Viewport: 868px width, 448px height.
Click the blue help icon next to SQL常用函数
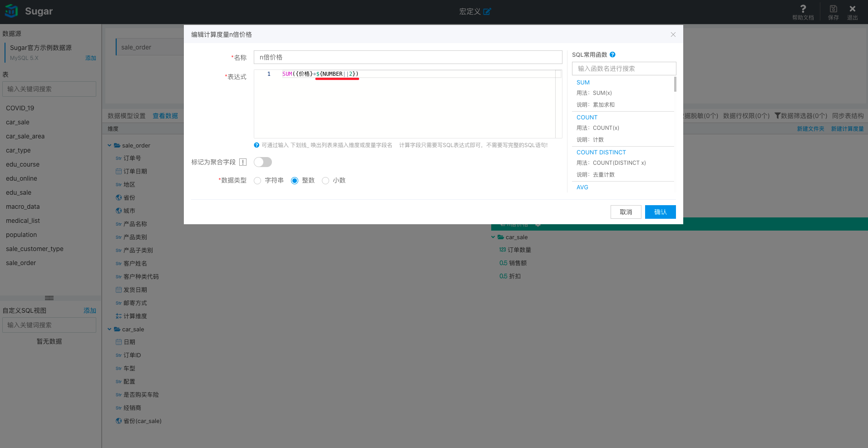612,54
